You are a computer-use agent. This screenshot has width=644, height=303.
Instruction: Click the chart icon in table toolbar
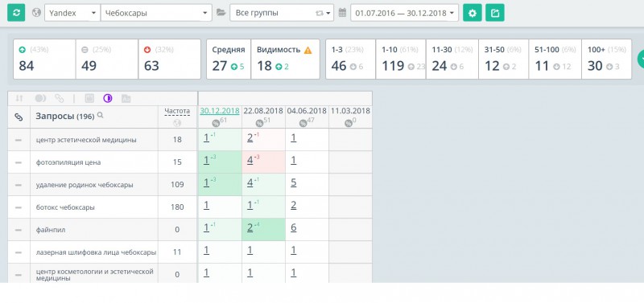(126, 98)
